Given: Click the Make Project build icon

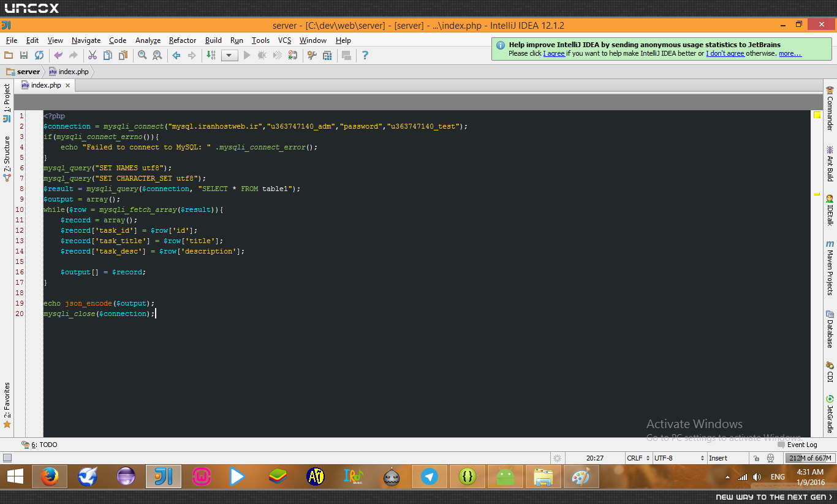Looking at the screenshot, I should (x=211, y=55).
